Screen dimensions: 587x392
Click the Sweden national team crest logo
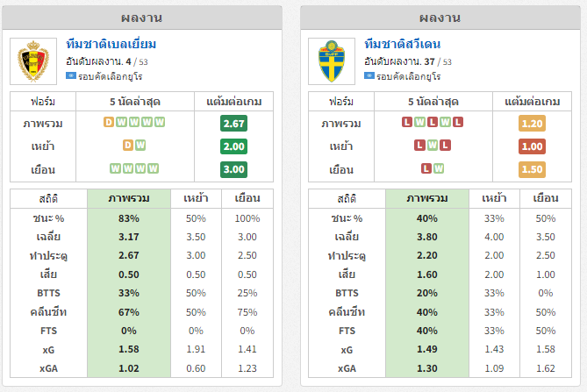[332, 61]
